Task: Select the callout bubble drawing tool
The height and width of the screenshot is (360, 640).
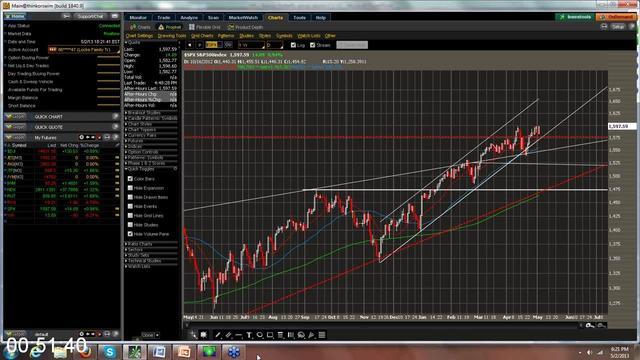Action: tap(301, 335)
